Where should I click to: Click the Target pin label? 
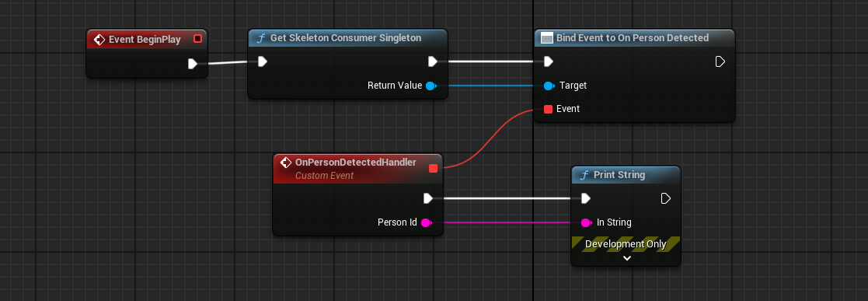pyautogui.click(x=573, y=86)
